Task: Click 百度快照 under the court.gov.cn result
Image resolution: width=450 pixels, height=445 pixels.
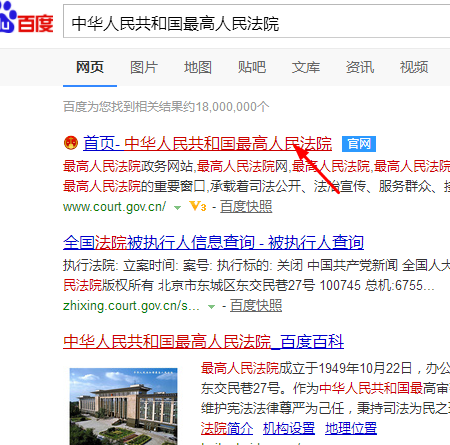Action: [246, 207]
